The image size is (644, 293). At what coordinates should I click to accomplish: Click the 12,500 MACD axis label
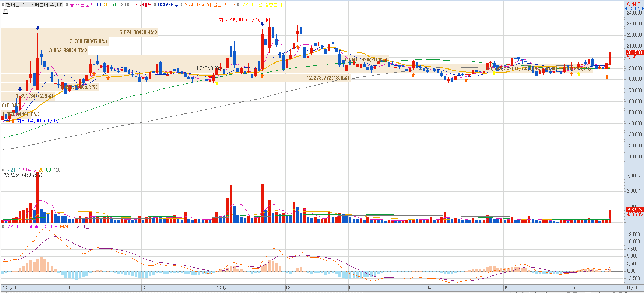633,234
